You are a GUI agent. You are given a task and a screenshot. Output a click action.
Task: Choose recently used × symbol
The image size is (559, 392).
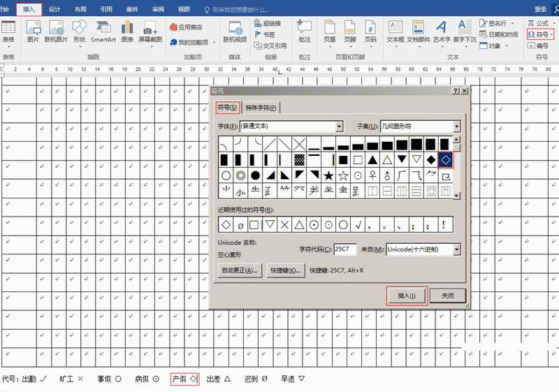click(284, 225)
